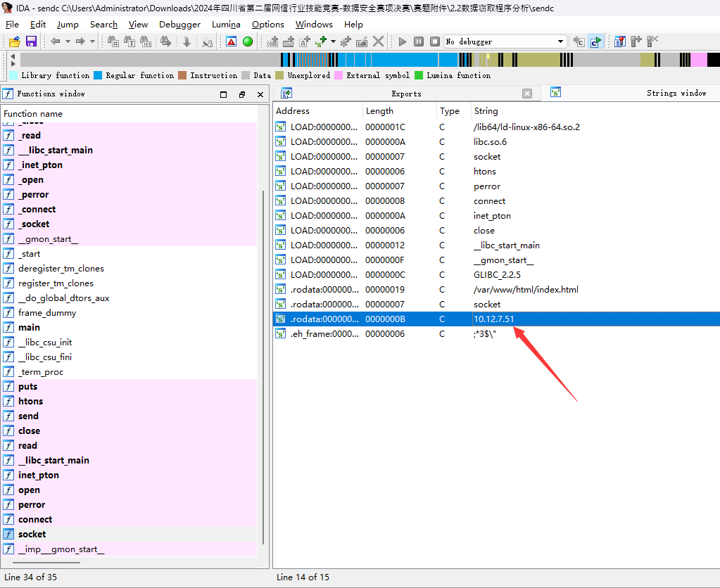Close the Functions window panel
Image resolution: width=720 pixels, height=588 pixels.
click(260, 94)
